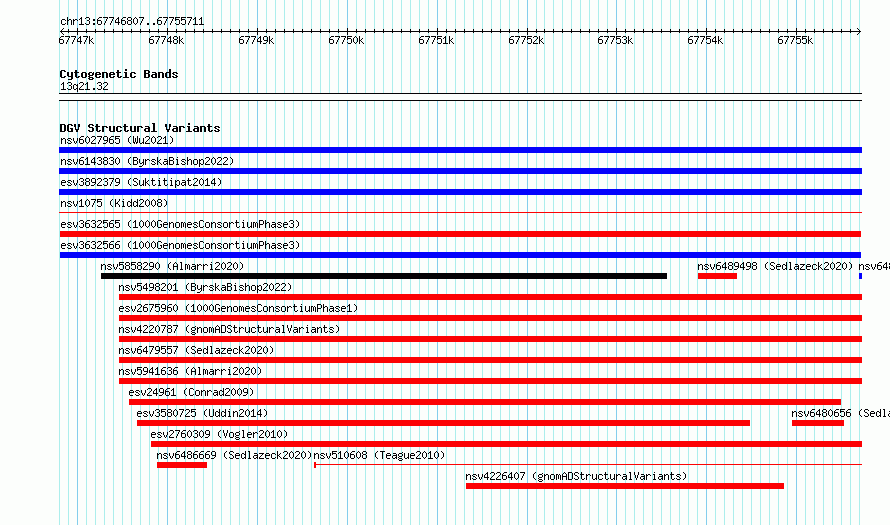The image size is (890, 525).
Task: Click the red esv2675960 variant bar
Action: click(x=490, y=318)
